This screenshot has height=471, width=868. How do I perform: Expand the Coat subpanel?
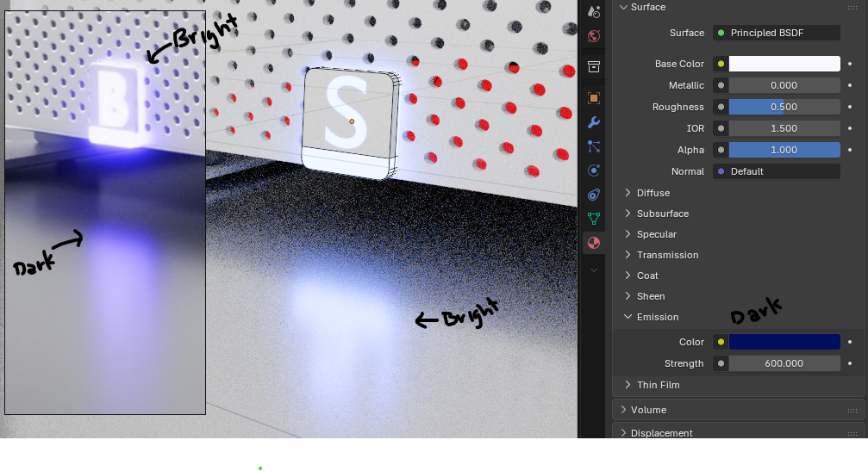(x=628, y=276)
